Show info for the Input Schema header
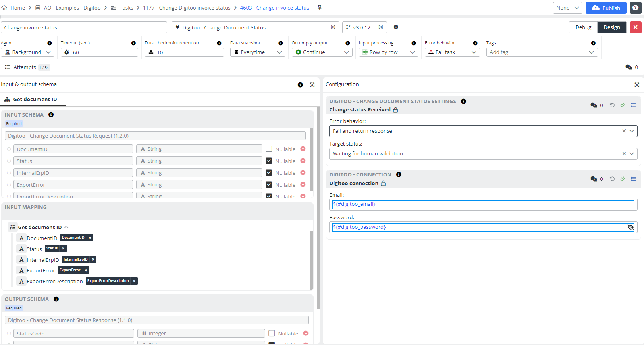The width and height of the screenshot is (644, 345). pos(51,115)
